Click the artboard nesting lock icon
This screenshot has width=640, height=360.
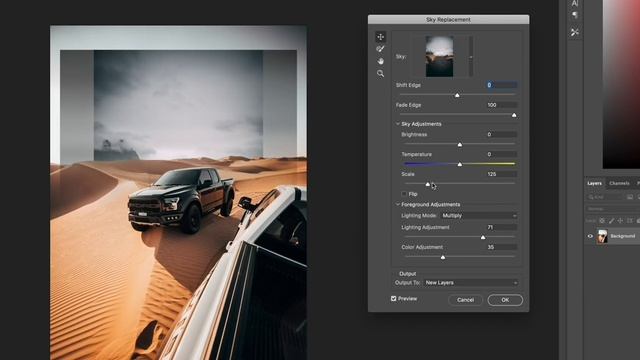pos(630,220)
